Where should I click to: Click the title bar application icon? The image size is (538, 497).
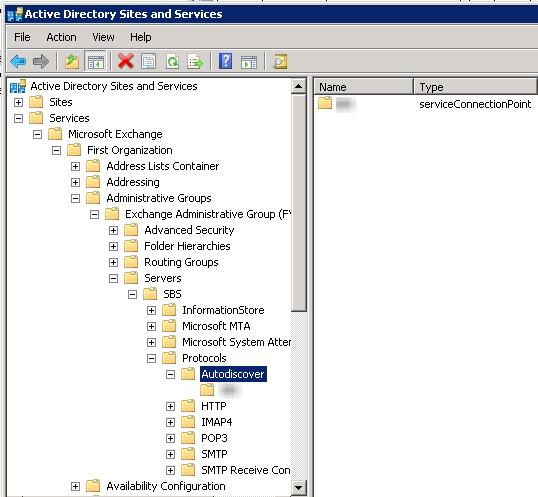(x=15, y=14)
